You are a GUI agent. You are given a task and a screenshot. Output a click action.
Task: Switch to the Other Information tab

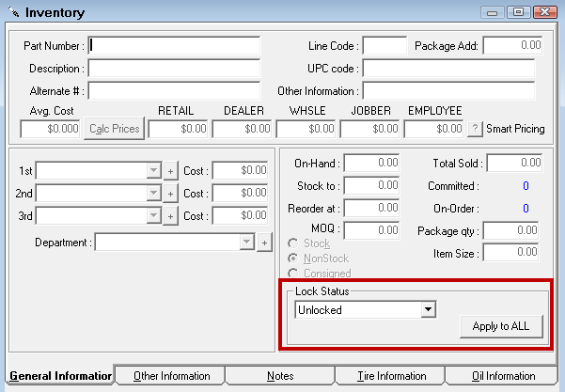pyautogui.click(x=171, y=376)
